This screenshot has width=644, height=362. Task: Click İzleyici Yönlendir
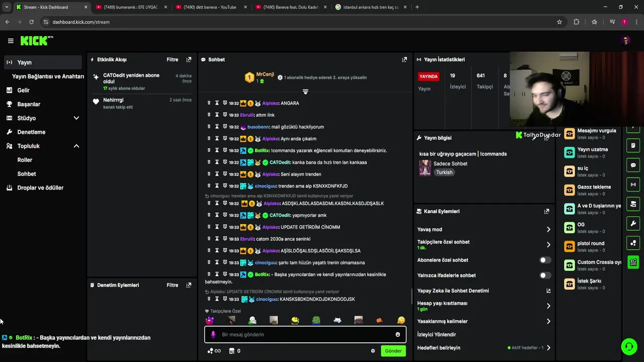[x=437, y=334]
